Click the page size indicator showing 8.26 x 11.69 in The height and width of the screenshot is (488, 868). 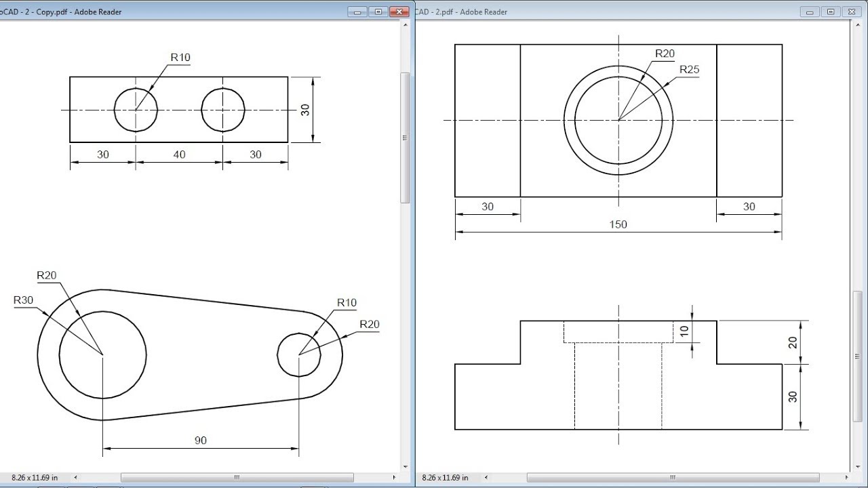click(x=34, y=477)
